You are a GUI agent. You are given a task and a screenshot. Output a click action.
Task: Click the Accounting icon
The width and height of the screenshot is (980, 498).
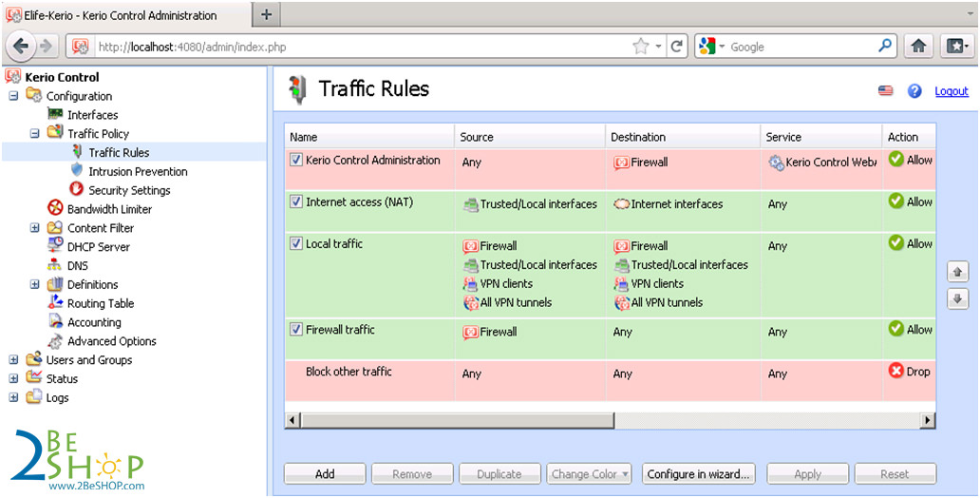point(56,321)
